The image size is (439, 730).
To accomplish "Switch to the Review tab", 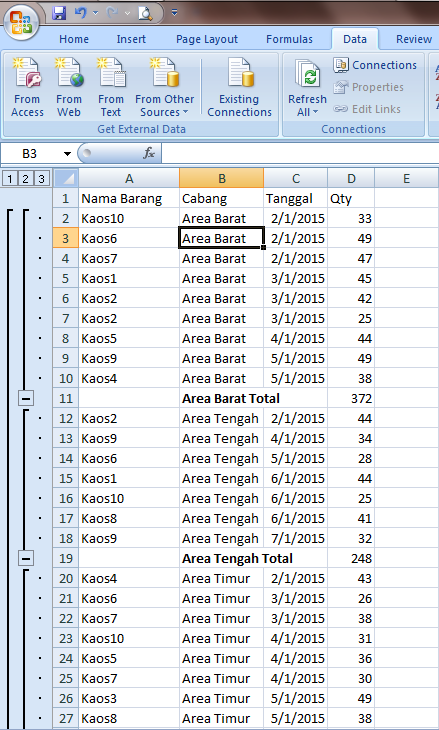I will pos(413,39).
